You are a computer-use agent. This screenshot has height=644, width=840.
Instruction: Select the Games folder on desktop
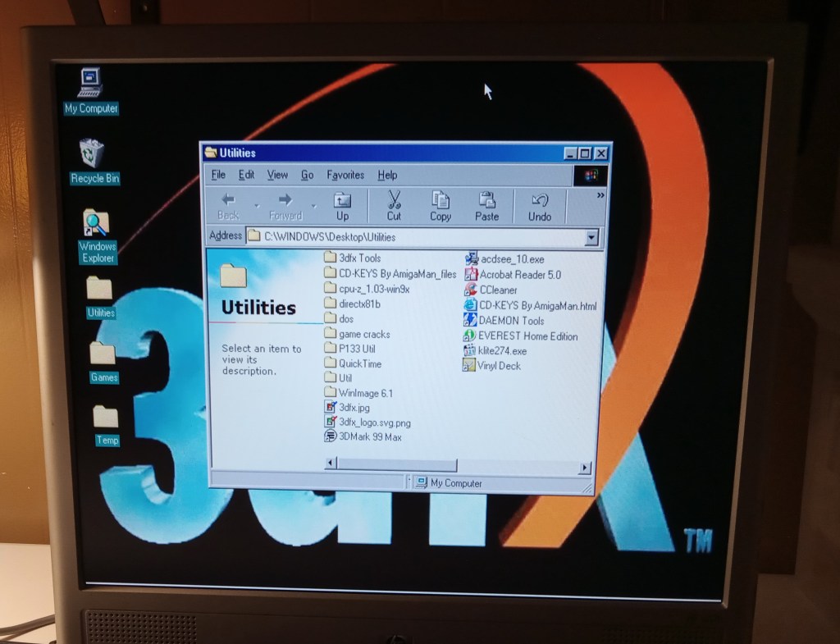coord(103,356)
